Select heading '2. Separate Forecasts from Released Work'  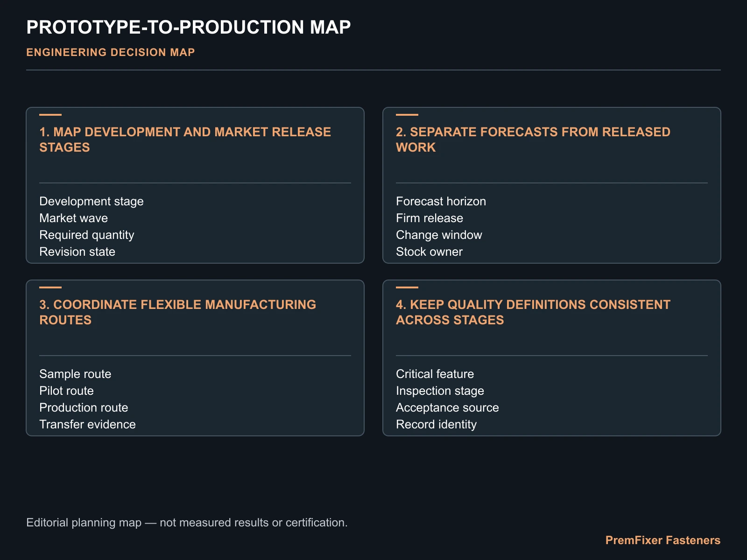533,140
